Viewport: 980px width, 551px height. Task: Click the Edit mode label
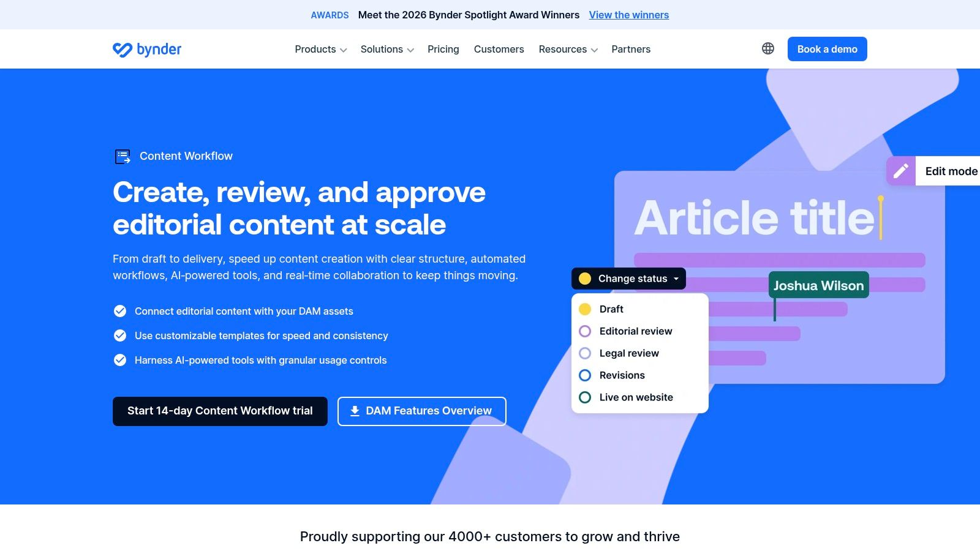[x=951, y=171]
